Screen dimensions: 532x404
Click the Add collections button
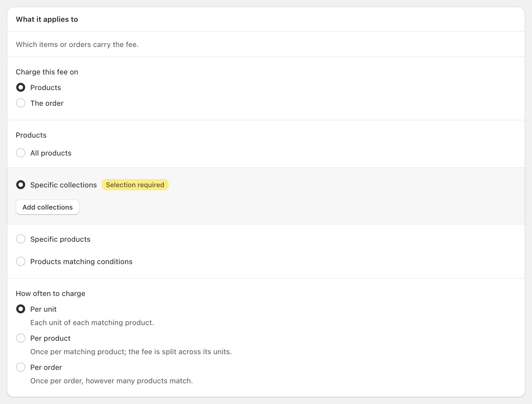click(x=48, y=207)
